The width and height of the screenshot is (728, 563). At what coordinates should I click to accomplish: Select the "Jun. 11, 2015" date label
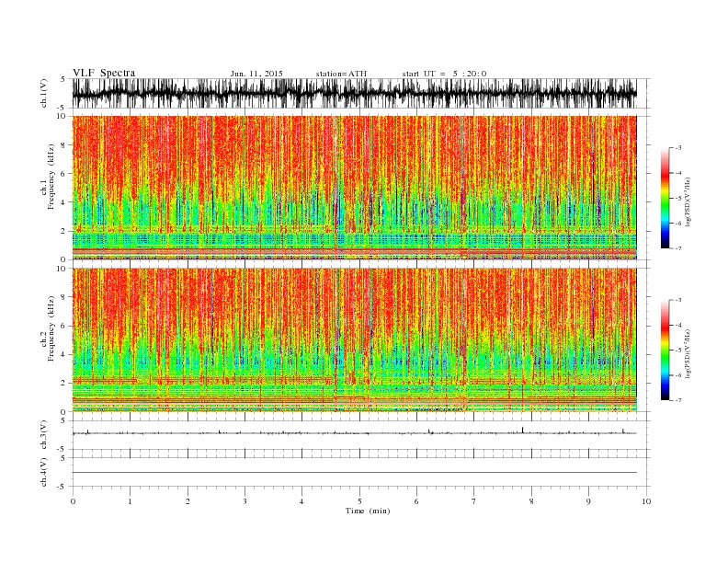(256, 74)
